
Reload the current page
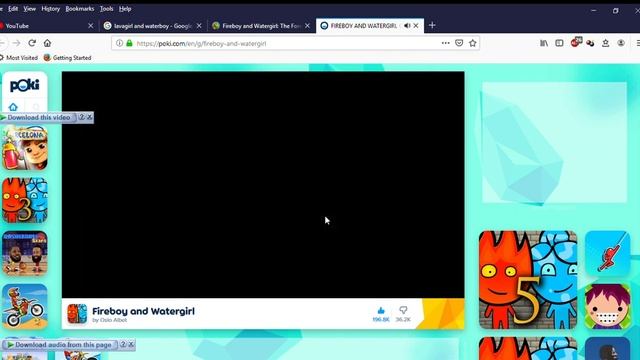coord(32,43)
